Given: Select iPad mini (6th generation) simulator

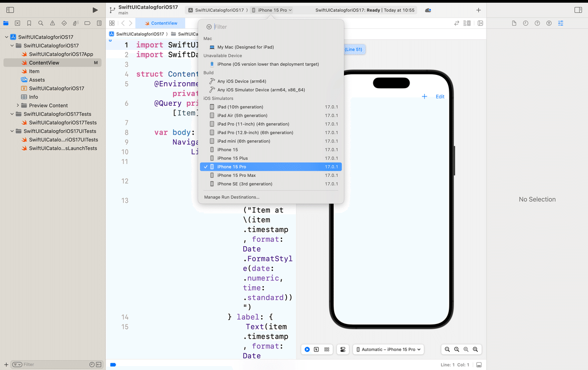Looking at the screenshot, I should [x=271, y=141].
